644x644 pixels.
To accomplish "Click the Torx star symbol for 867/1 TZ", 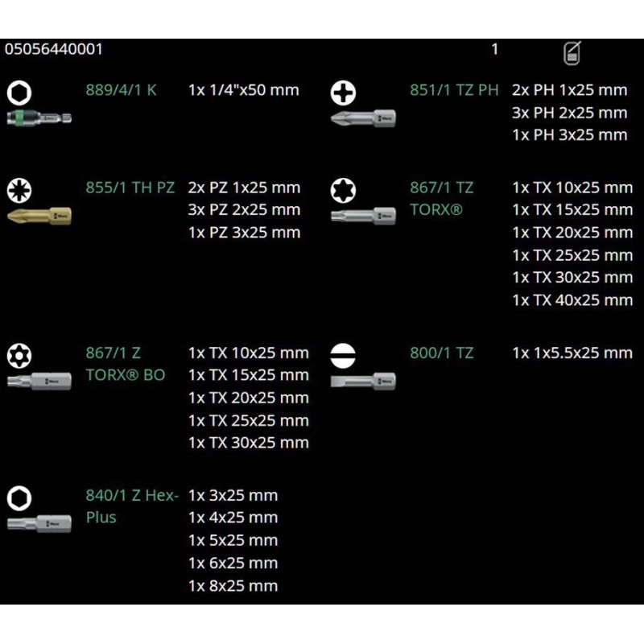I will point(344,187).
